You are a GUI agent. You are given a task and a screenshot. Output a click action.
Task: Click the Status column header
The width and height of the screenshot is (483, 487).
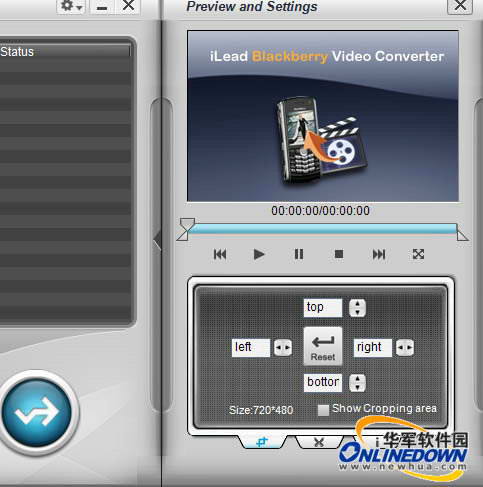click(65, 51)
